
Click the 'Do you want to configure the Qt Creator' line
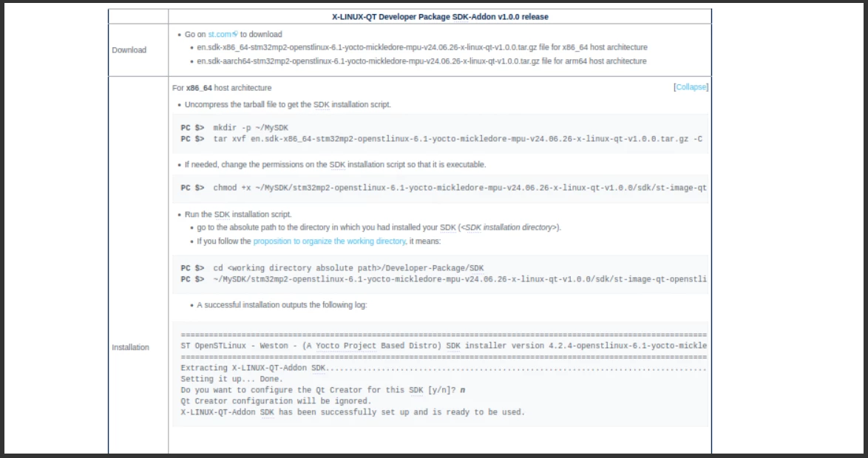[323, 390]
